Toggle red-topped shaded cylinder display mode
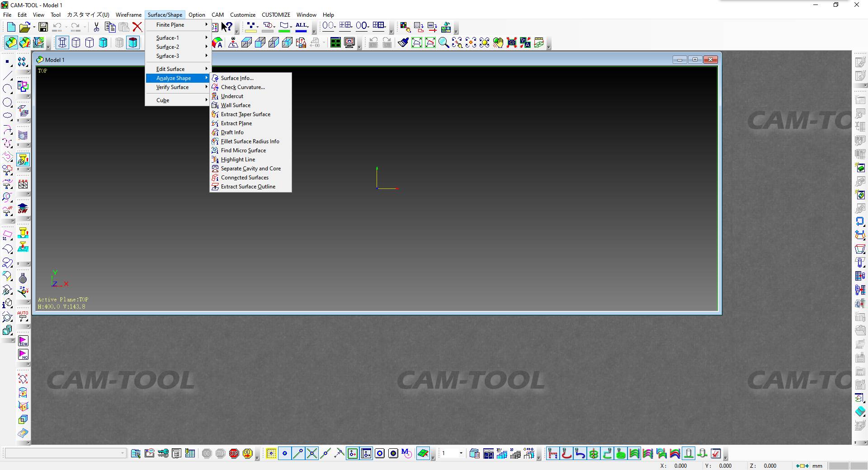The height and width of the screenshot is (470, 868). point(133,42)
